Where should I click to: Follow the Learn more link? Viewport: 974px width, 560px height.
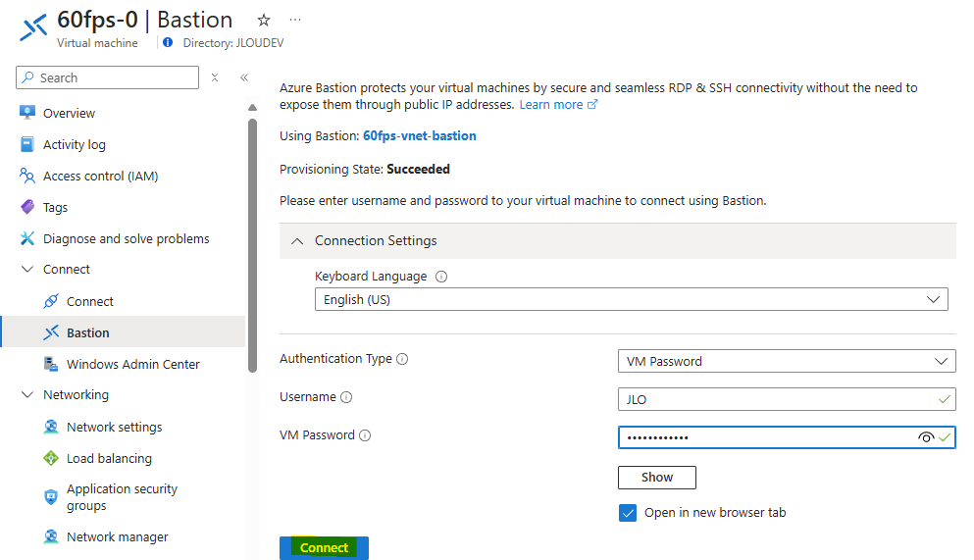click(551, 104)
